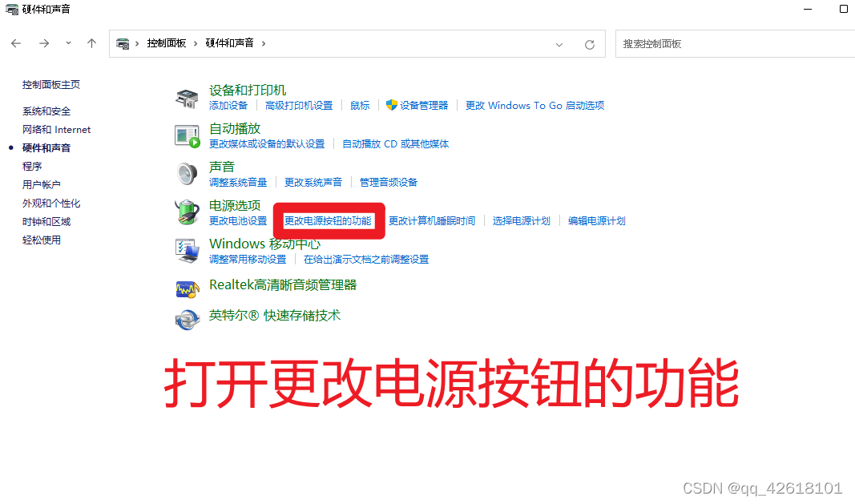Open 更改电源按钮的功能 link
The height and width of the screenshot is (504, 855).
pyautogui.click(x=328, y=221)
